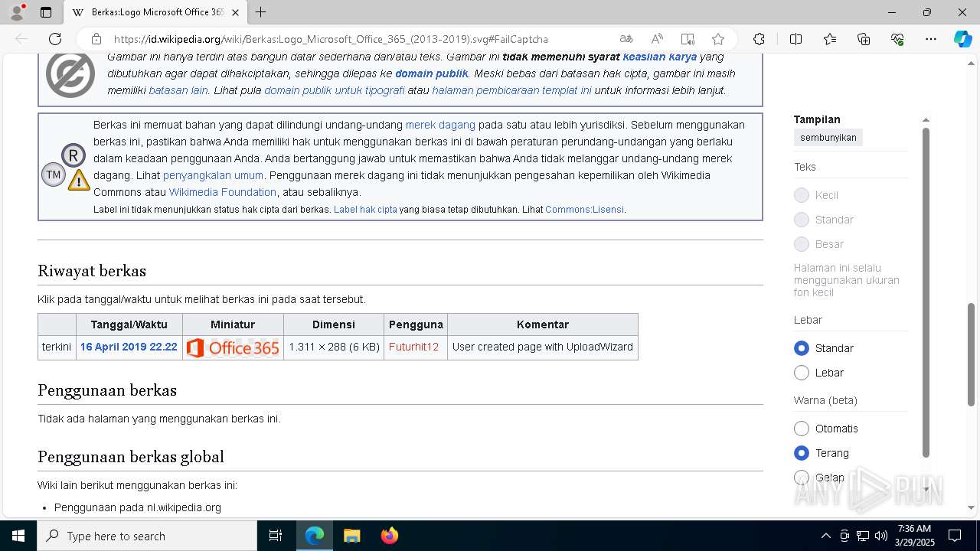
Task: Open a new browser tab
Action: click(260, 12)
